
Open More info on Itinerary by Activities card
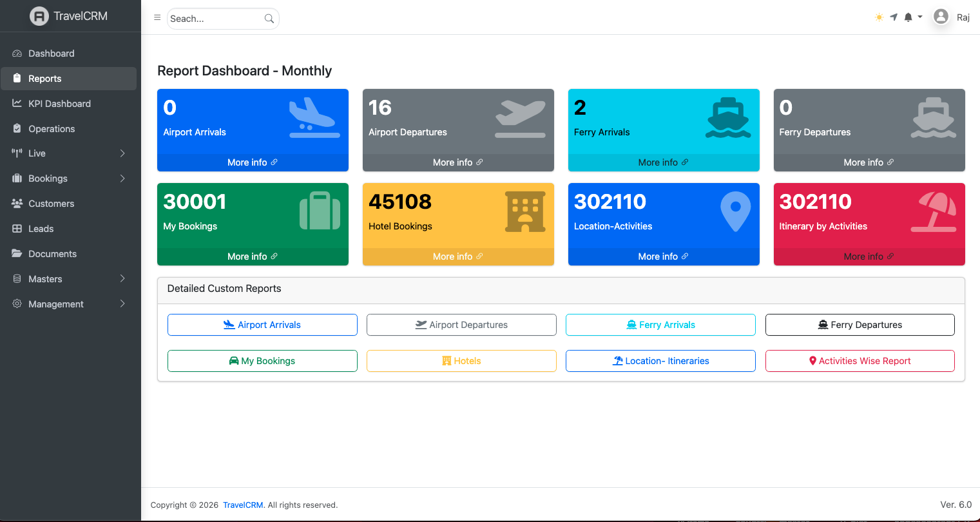(x=869, y=256)
